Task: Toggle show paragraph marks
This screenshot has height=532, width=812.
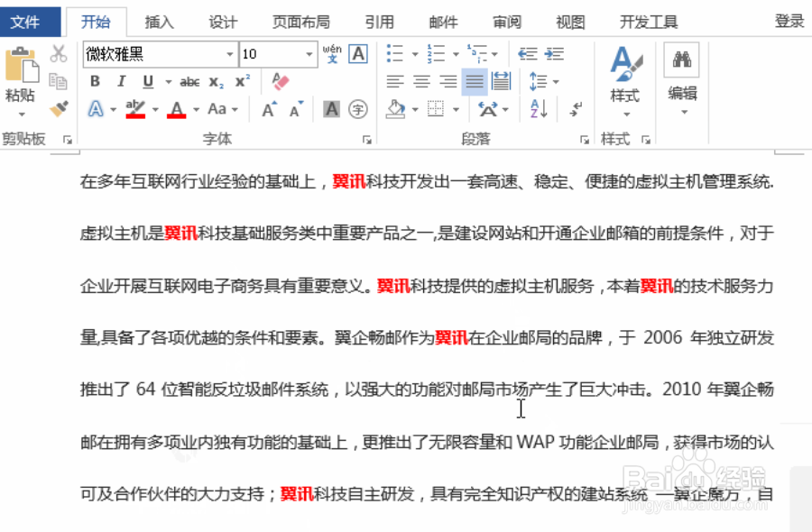Action: [x=576, y=109]
